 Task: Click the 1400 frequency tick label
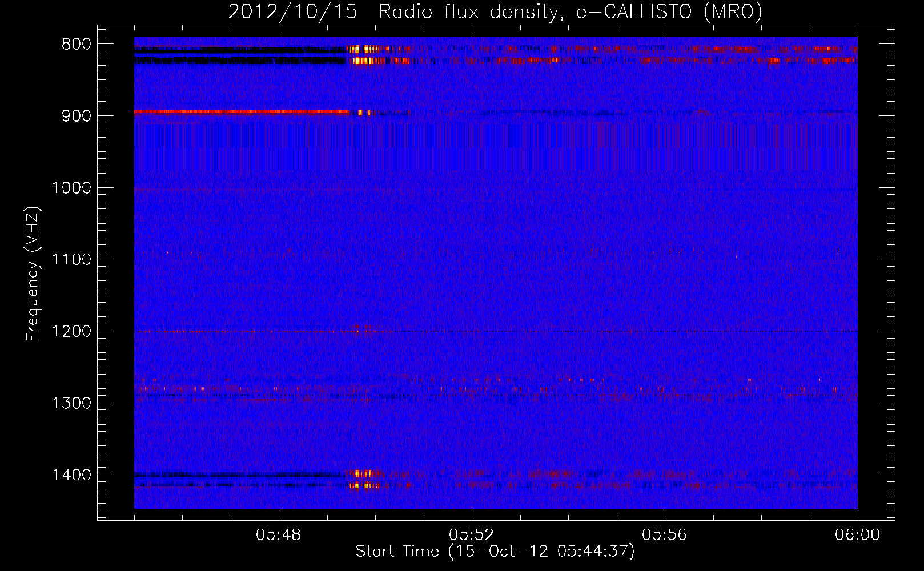(x=72, y=475)
